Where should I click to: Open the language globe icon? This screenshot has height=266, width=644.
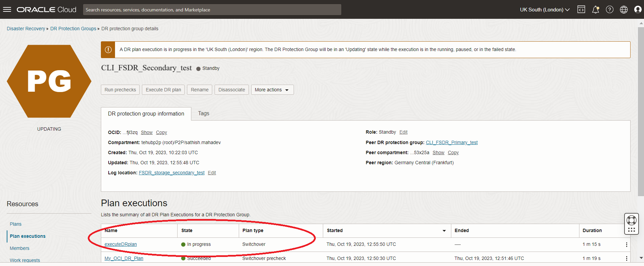(624, 9)
